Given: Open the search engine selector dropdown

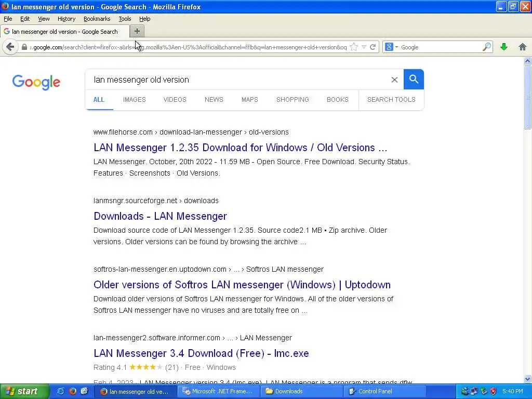Looking at the screenshot, I should click(x=391, y=47).
